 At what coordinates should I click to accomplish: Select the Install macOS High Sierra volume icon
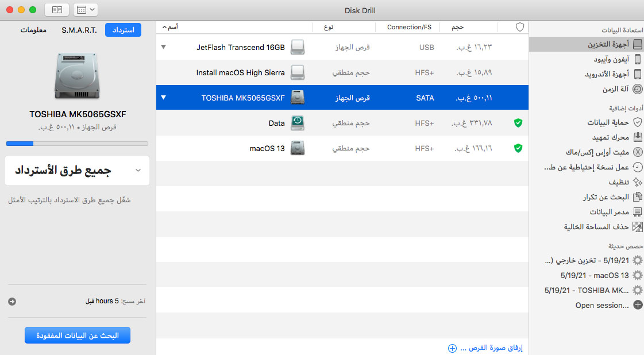point(298,72)
